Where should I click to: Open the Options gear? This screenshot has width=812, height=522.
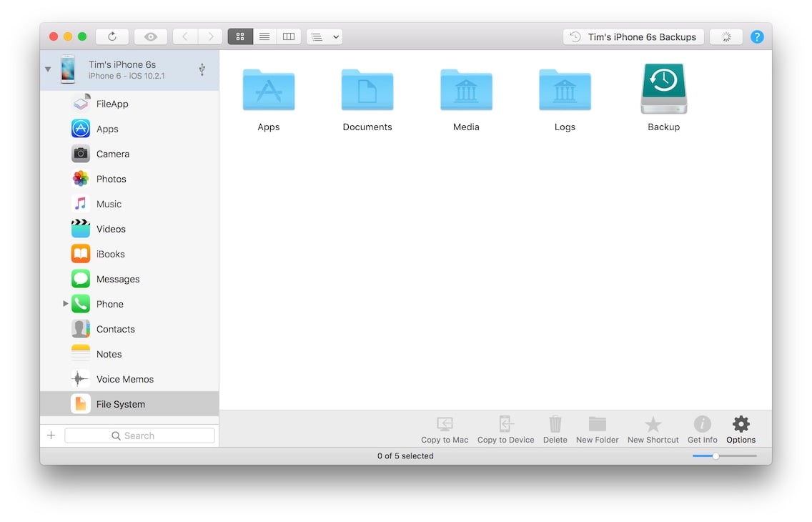741,430
